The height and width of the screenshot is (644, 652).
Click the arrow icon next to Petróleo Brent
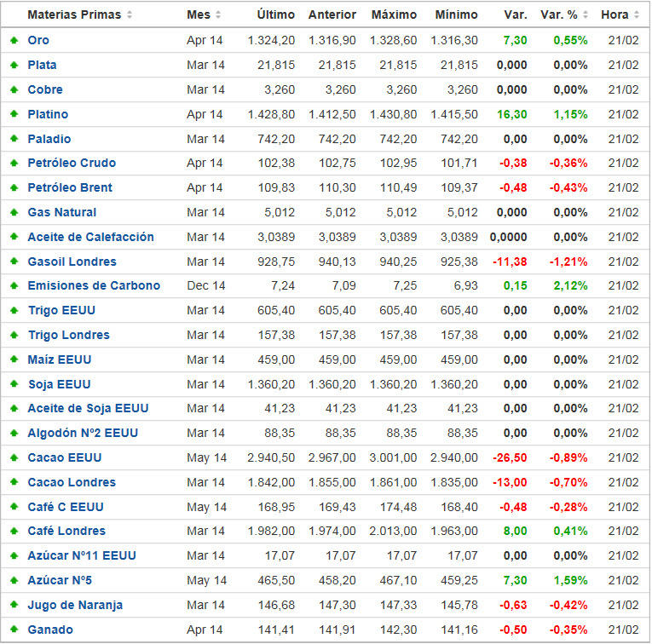14,188
